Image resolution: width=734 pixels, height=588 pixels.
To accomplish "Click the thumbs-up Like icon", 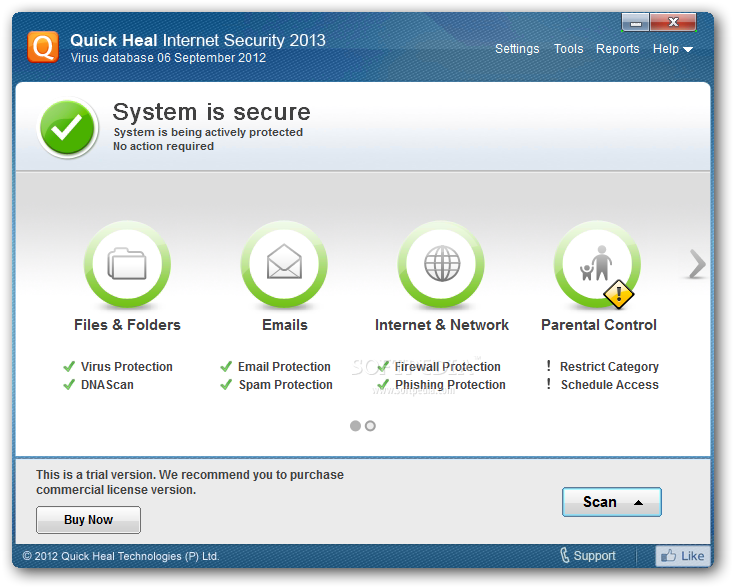I will tap(668, 556).
